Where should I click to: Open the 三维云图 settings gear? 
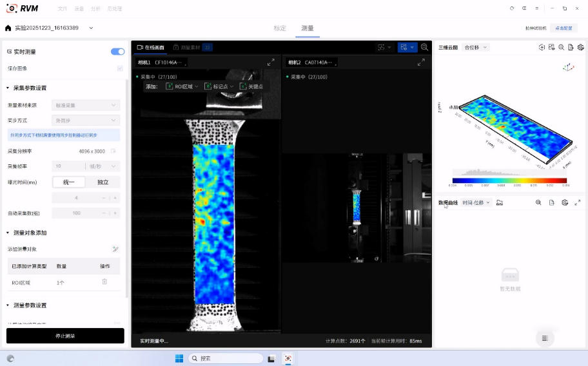coord(580,47)
